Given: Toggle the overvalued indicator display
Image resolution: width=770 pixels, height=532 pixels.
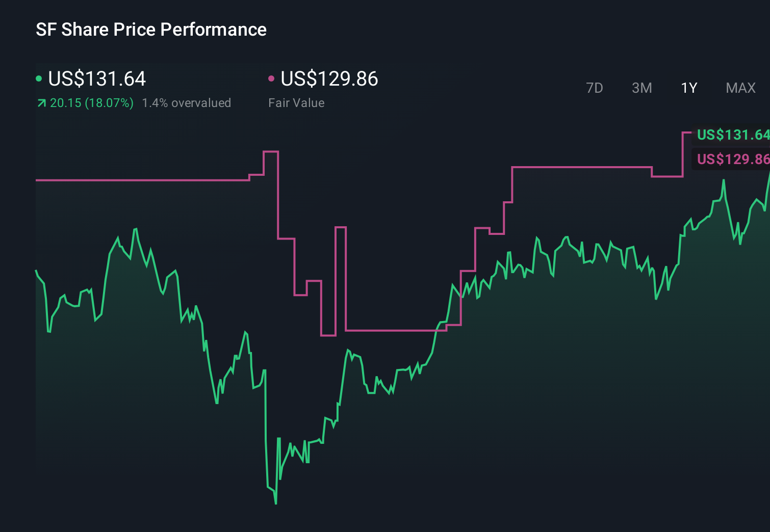Looking at the screenshot, I should (x=187, y=102).
